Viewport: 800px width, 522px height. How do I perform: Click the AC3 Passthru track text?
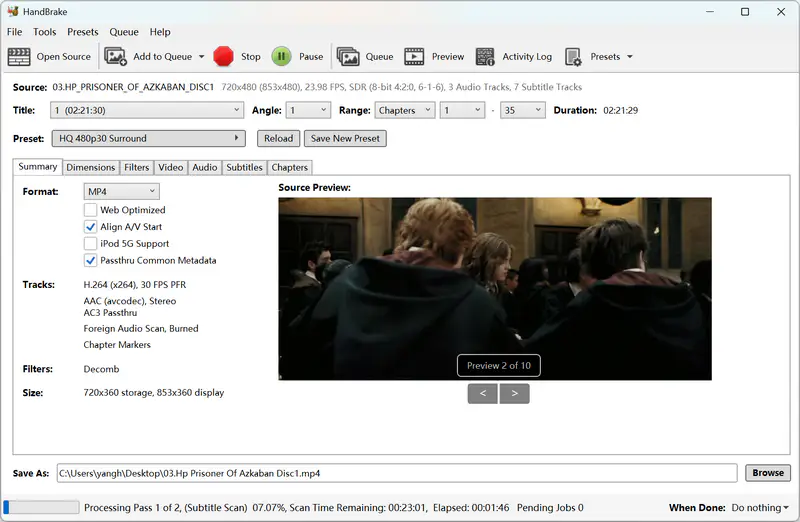[110, 313]
